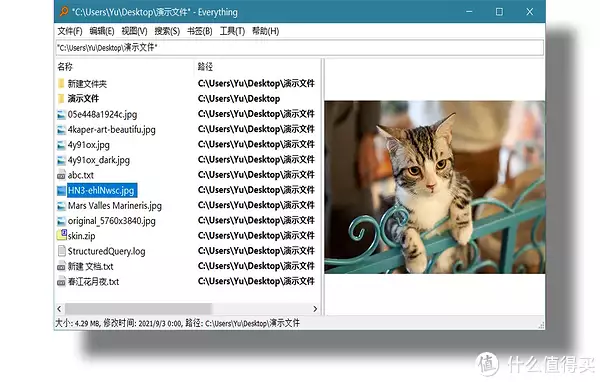Open the 文件(F) menu
The height and width of the screenshot is (382, 600).
click(70, 31)
